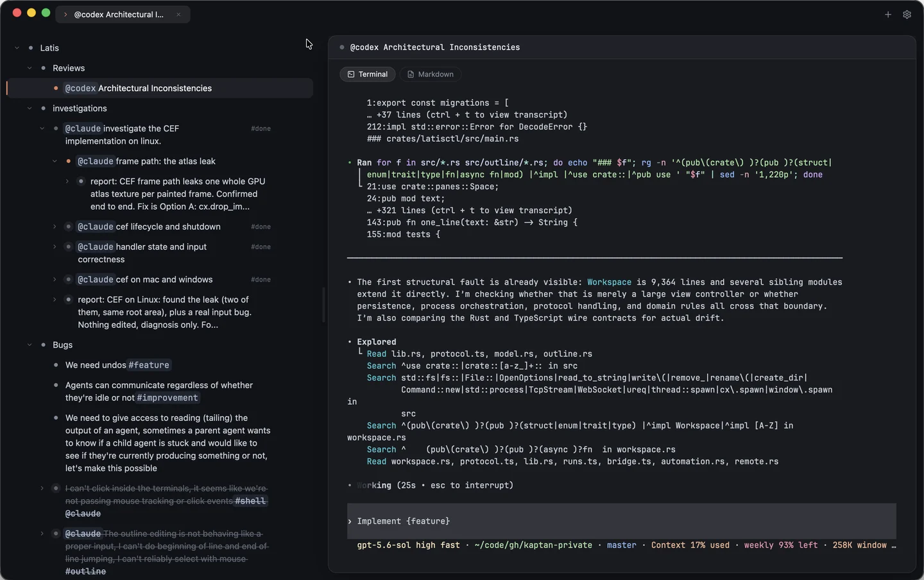
Task: Click #done tag on 'cef on mac and windows'
Action: pyautogui.click(x=261, y=280)
